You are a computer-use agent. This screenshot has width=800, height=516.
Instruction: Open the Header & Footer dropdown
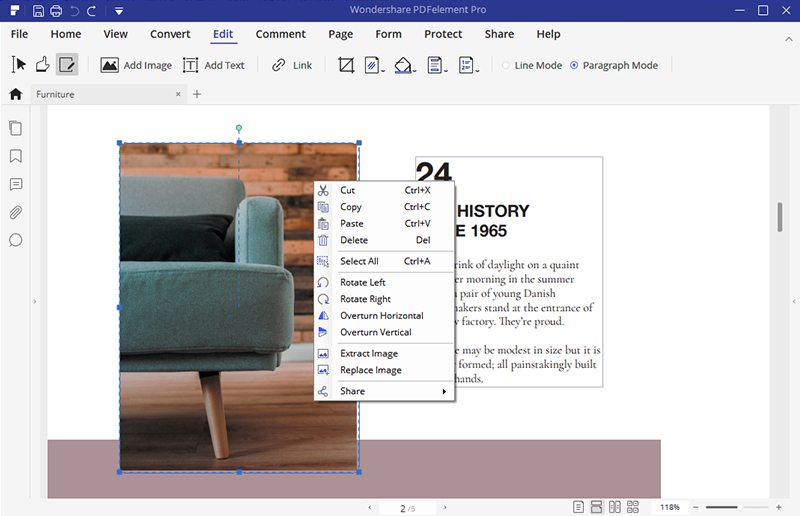(437, 65)
